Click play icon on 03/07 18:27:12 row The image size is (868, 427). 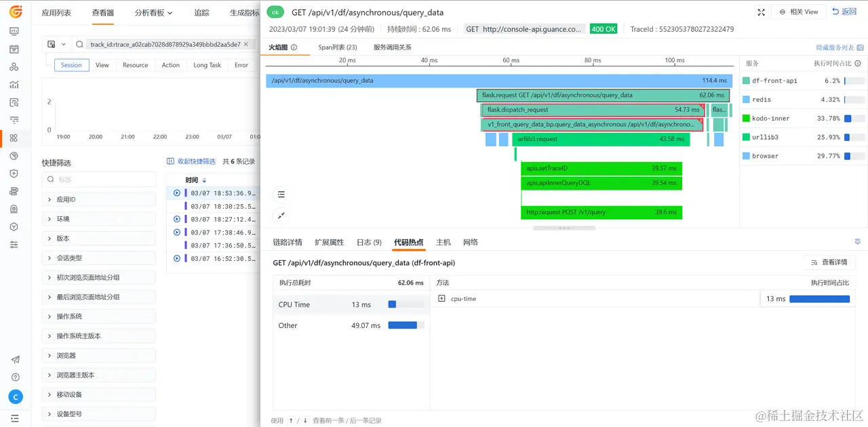(x=177, y=219)
